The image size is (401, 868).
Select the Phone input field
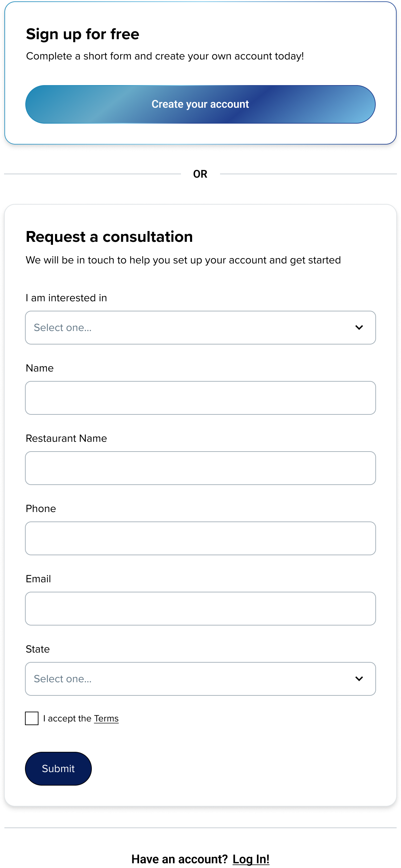tap(200, 538)
